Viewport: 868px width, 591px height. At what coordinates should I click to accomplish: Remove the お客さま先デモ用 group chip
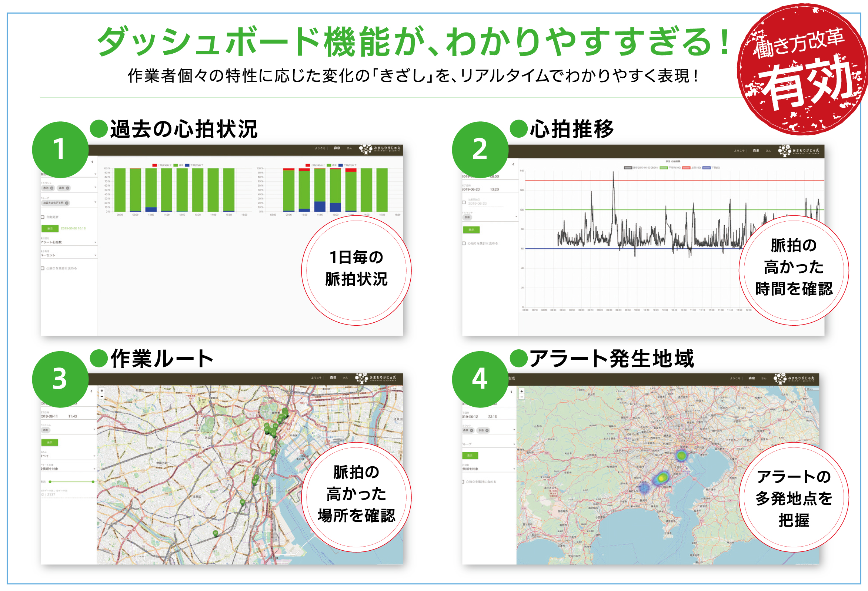(67, 203)
